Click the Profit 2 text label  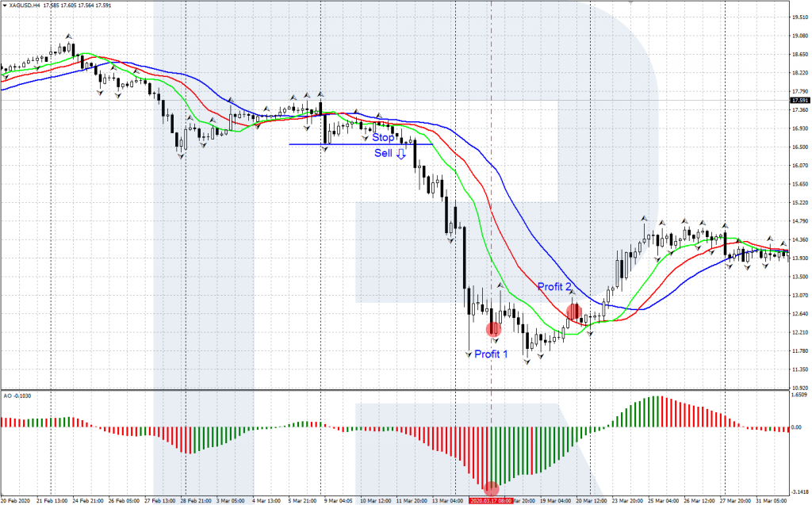click(555, 286)
